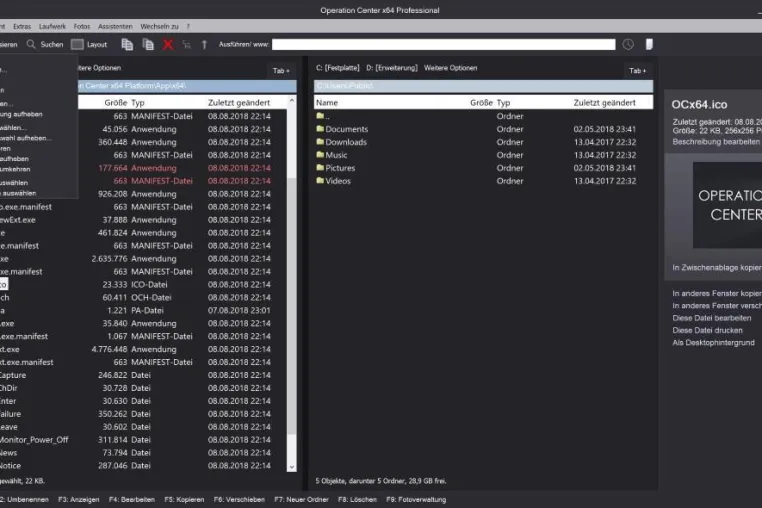762x508 pixels.
Task: Click the white page icon after the clock
Action: tap(649, 44)
